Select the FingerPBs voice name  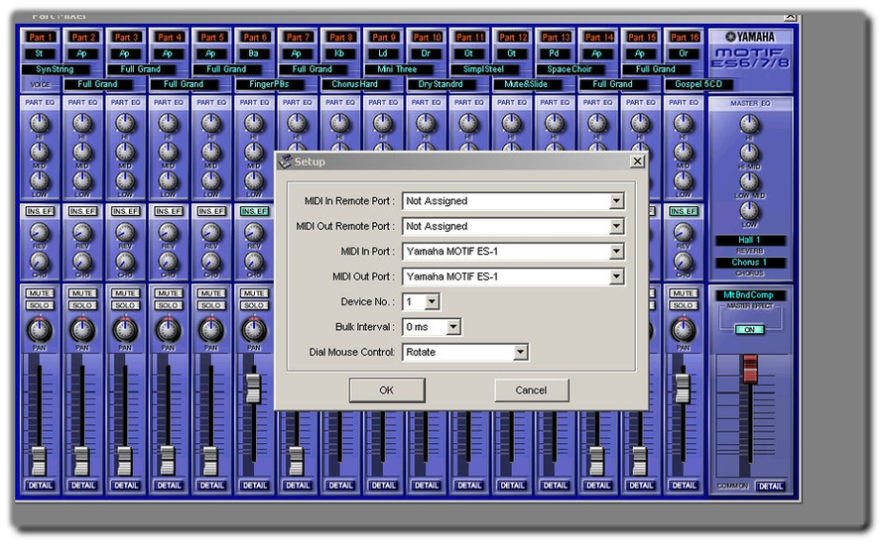270,84
